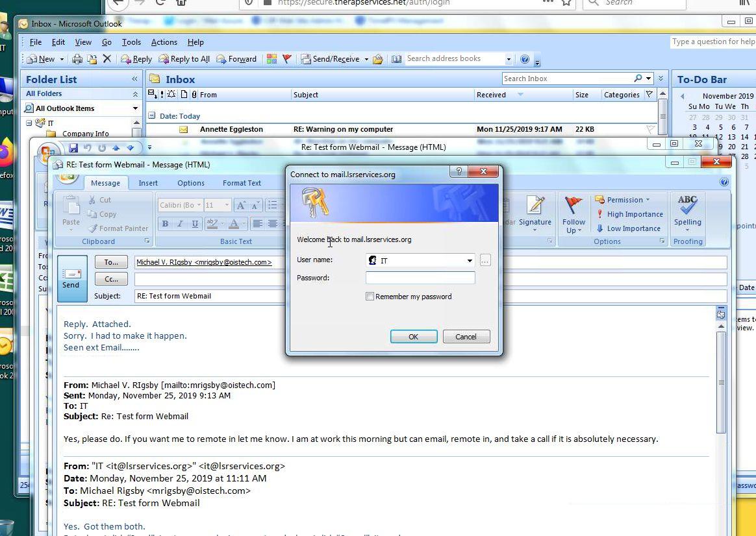Open the Actions menu in Outlook
The height and width of the screenshot is (536, 756).
click(x=164, y=42)
